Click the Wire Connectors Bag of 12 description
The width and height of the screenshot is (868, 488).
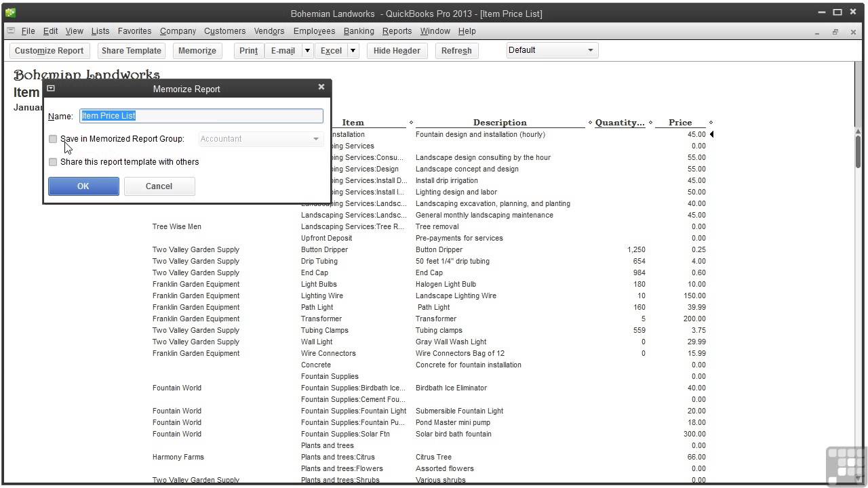460,353
